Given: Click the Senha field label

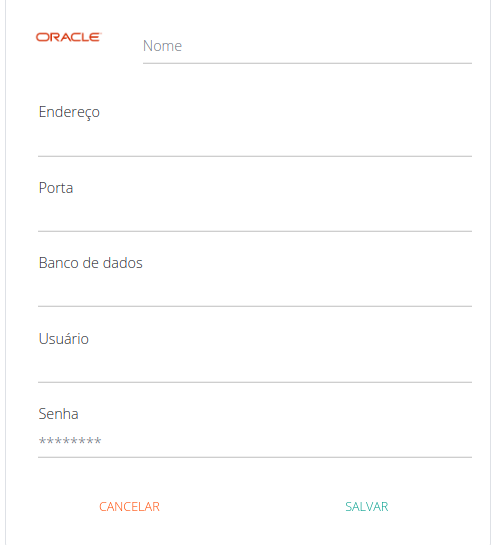Looking at the screenshot, I should 58,414.
